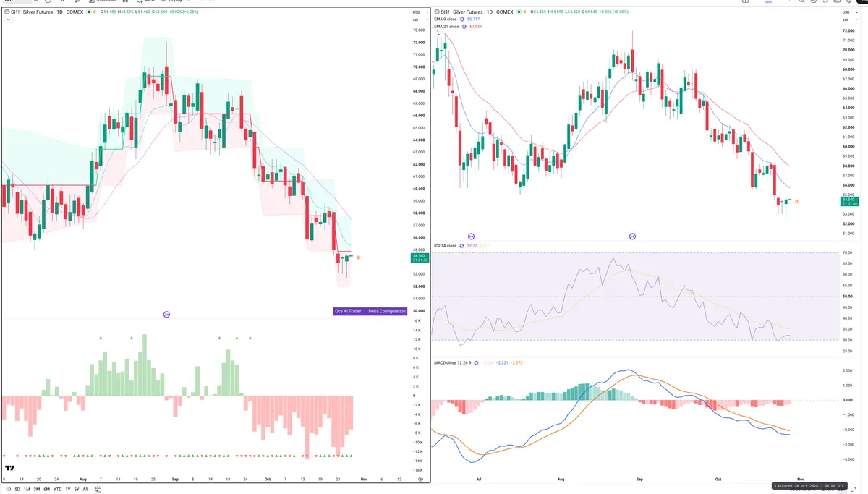This screenshot has width=868, height=494.
Task: Click the RSI 14 close indicator label
Action: click(x=446, y=246)
